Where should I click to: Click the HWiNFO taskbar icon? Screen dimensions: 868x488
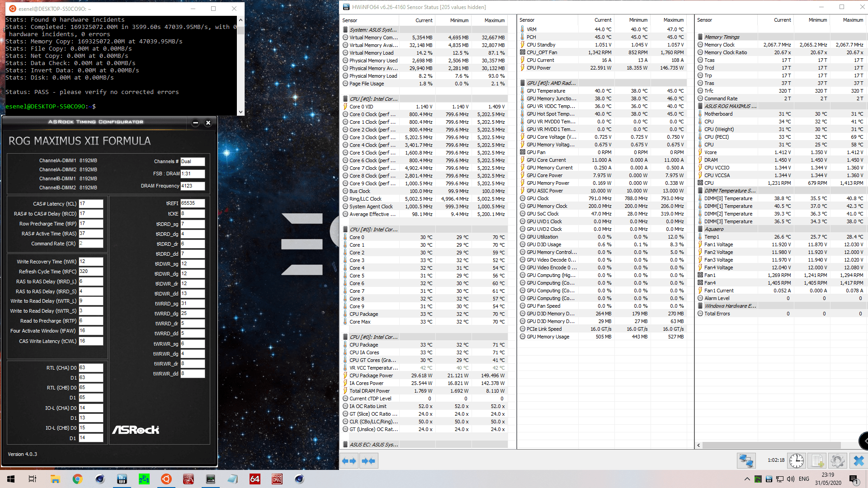point(122,479)
